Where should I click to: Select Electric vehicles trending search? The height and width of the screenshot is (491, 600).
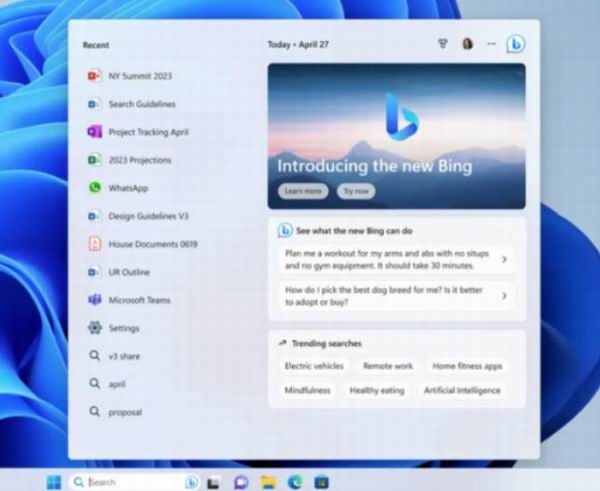pyautogui.click(x=314, y=366)
